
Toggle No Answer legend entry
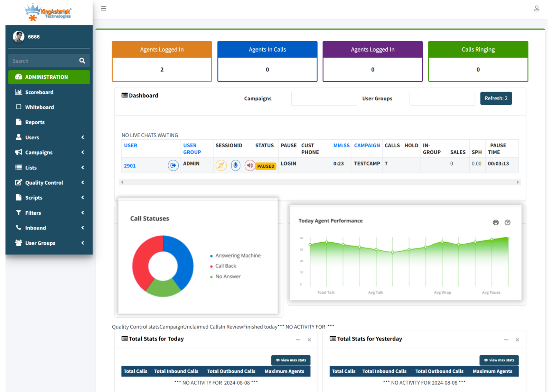tap(228, 277)
